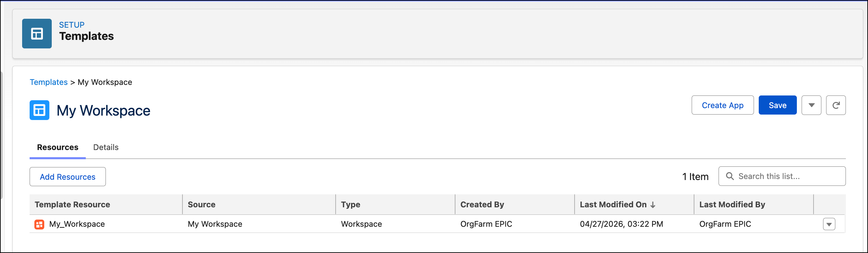
Task: Open row actions for My_Workspace
Action: pos(829,224)
